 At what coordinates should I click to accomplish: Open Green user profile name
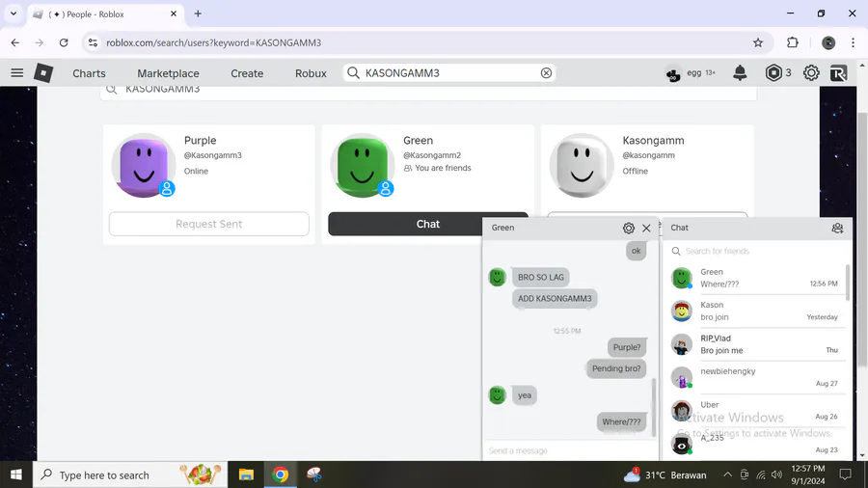click(x=418, y=141)
